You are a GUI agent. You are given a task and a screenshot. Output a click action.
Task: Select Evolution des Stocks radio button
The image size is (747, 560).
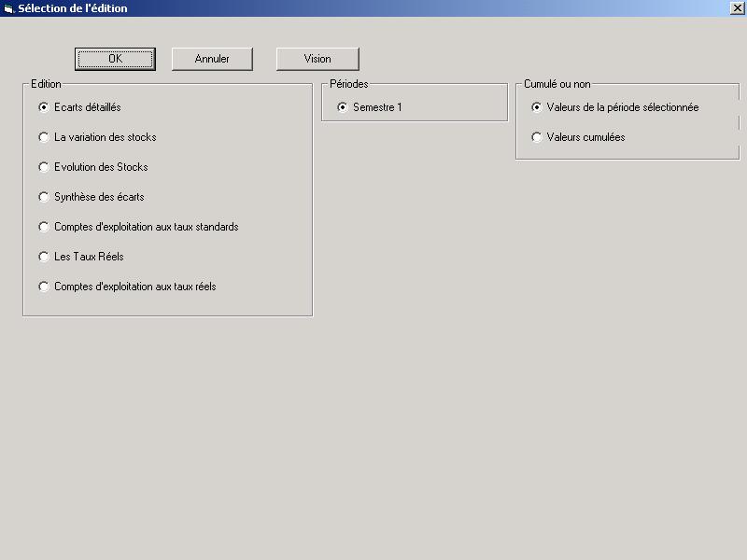(92, 167)
